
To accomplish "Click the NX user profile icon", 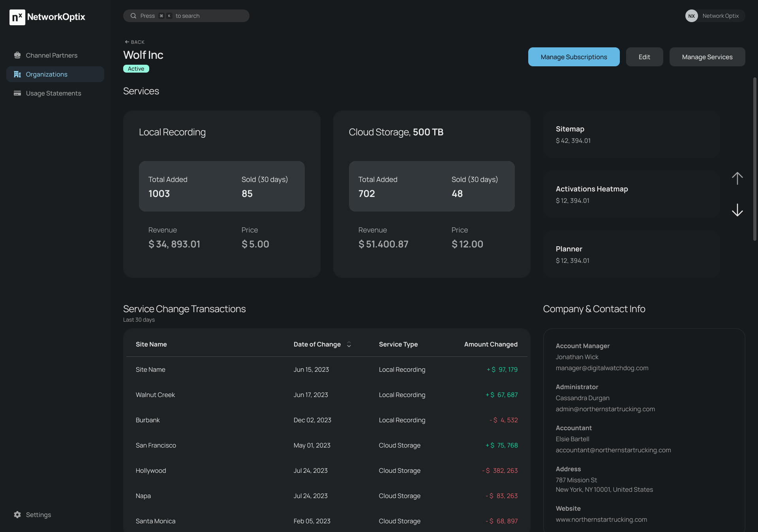I will [x=691, y=15].
